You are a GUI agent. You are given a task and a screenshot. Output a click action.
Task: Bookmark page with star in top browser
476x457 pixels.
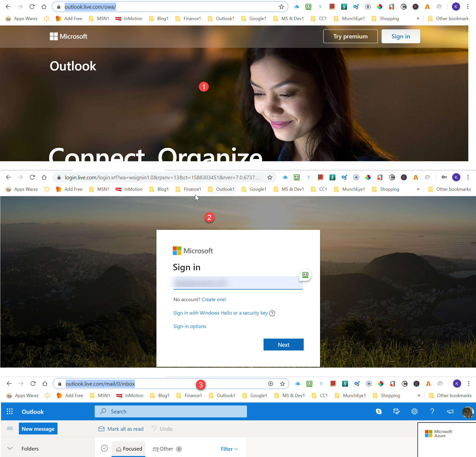[281, 7]
